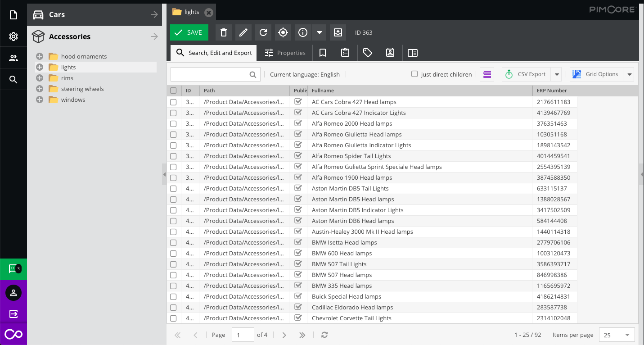
Task: Open the Grid Options dropdown arrow
Action: [x=630, y=74]
